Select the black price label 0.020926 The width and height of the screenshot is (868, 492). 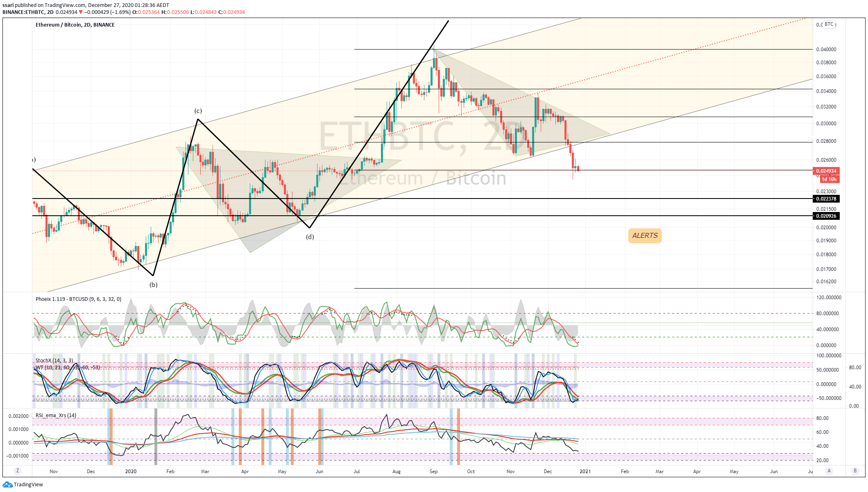coord(826,216)
